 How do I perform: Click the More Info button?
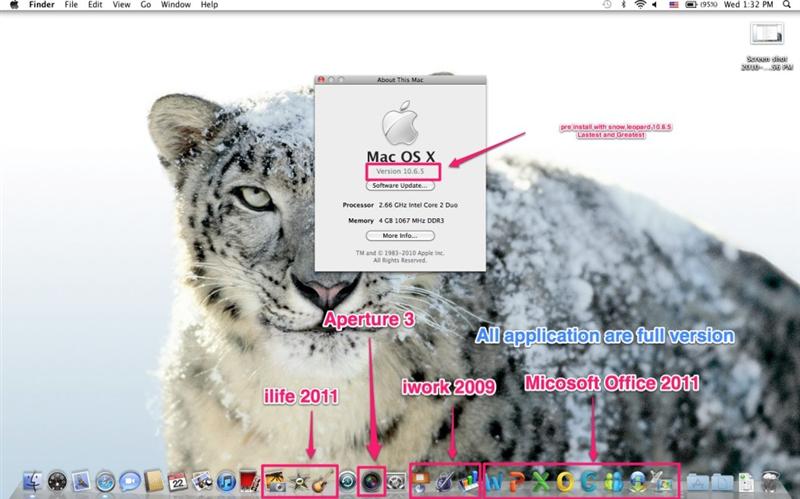(x=399, y=235)
